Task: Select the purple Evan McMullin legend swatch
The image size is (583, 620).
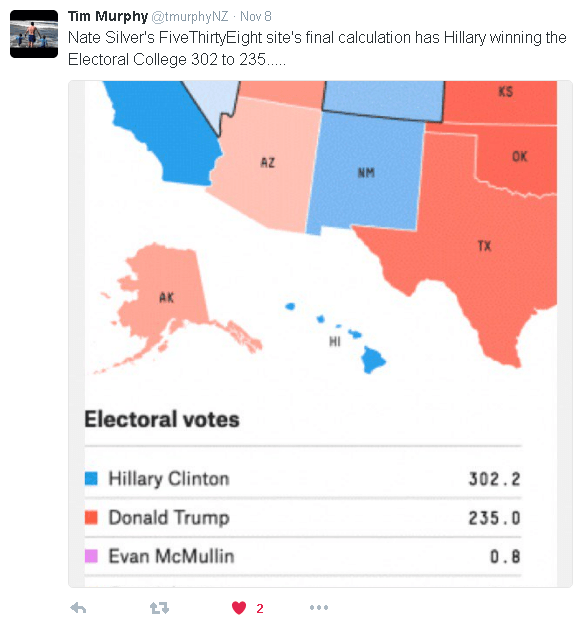Action: click(91, 556)
